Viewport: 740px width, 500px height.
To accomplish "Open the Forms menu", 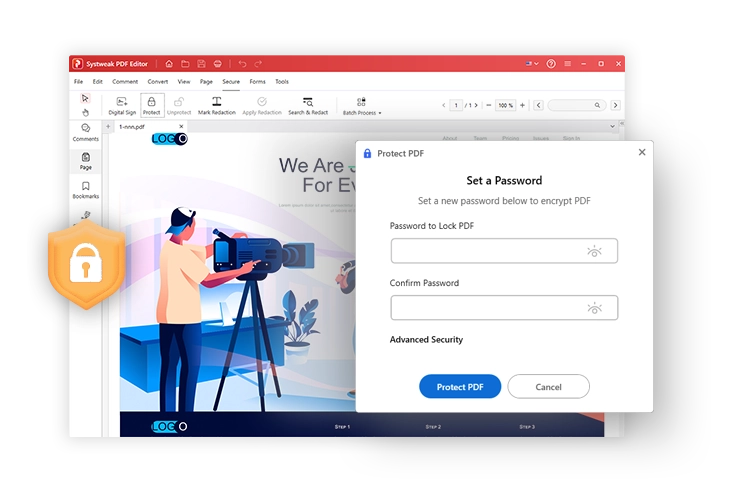I will click(257, 82).
